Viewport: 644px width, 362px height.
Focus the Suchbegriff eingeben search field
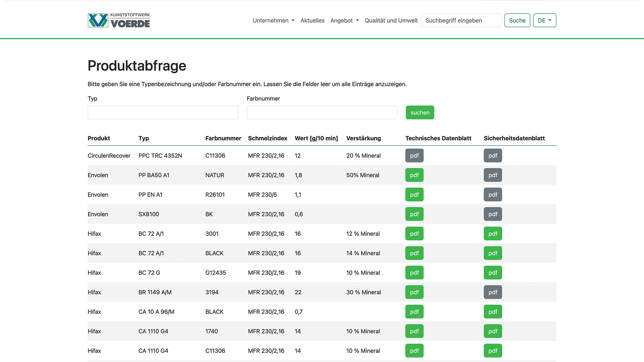tap(461, 20)
